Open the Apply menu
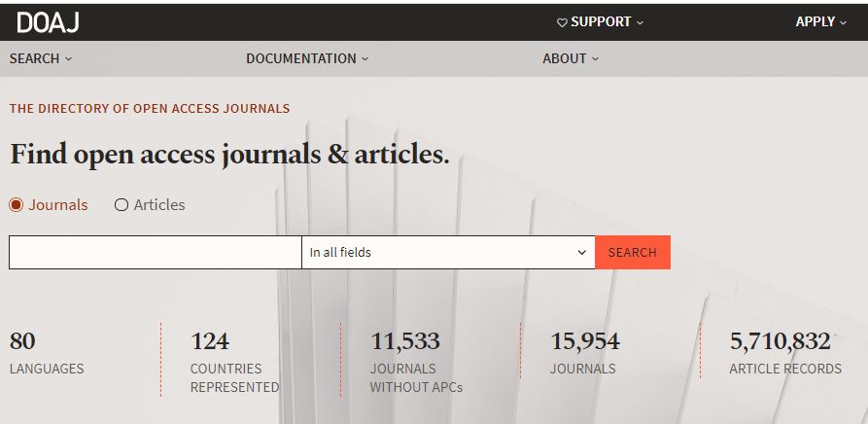This screenshot has height=424, width=868. coord(821,22)
